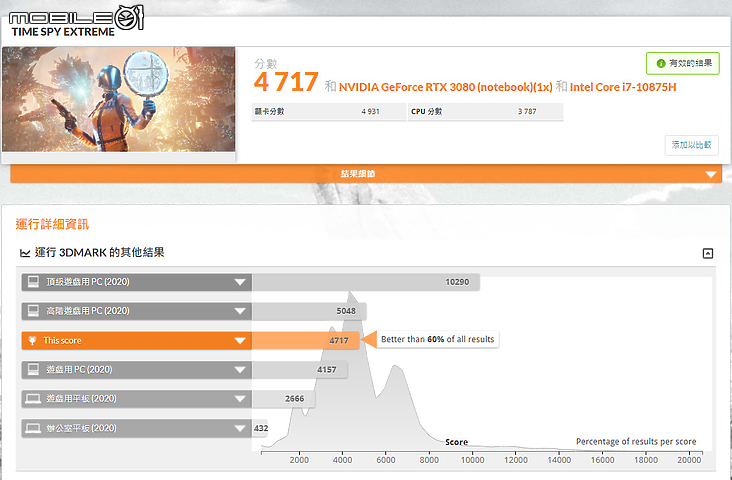Click the desktop icon on high-end gaming PC row
The height and width of the screenshot is (480, 732).
coord(33,311)
